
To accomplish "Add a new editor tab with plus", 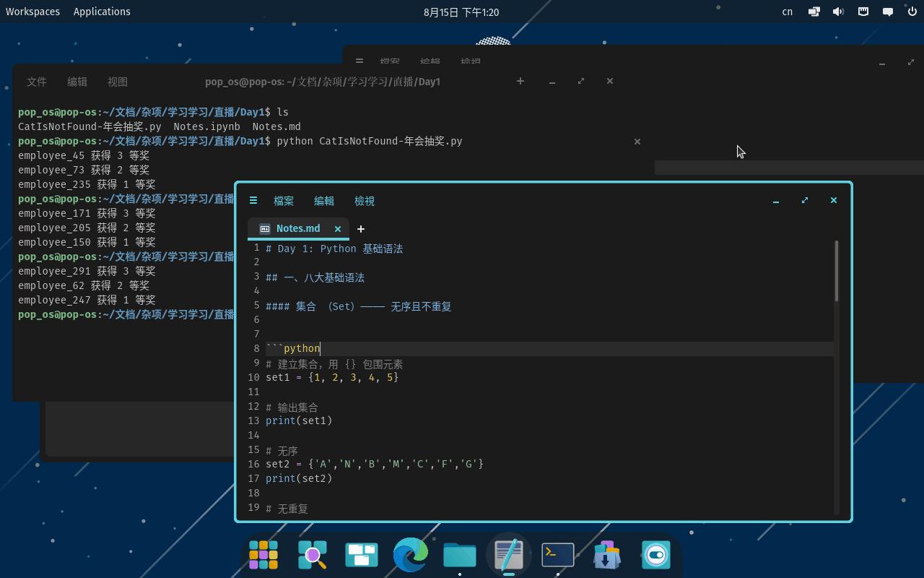I will [x=361, y=229].
